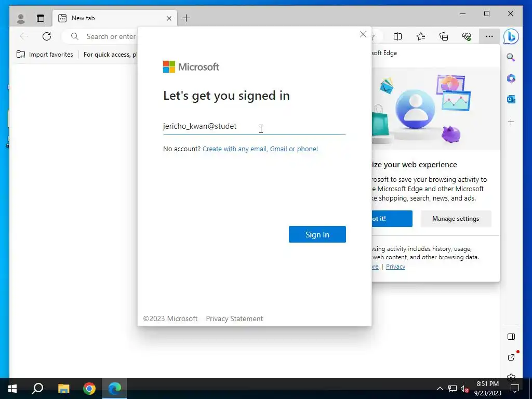Launch Google Chrome from taskbar

click(x=89, y=389)
